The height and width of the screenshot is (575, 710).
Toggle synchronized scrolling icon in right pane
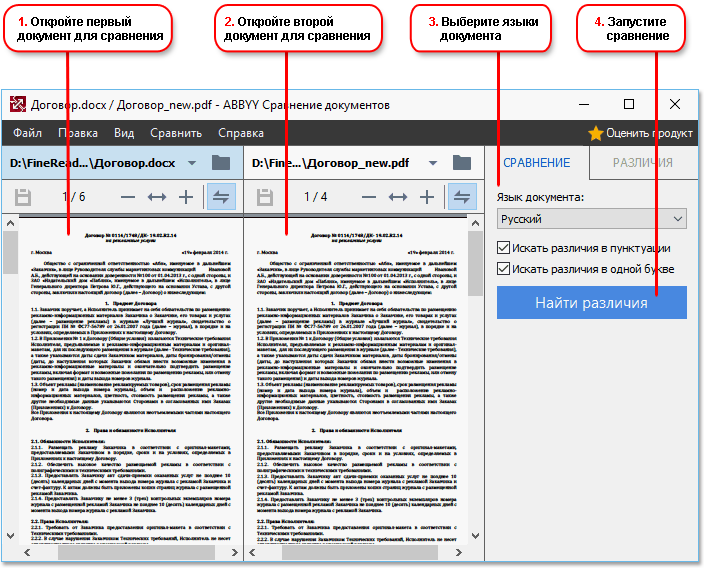[x=462, y=197]
